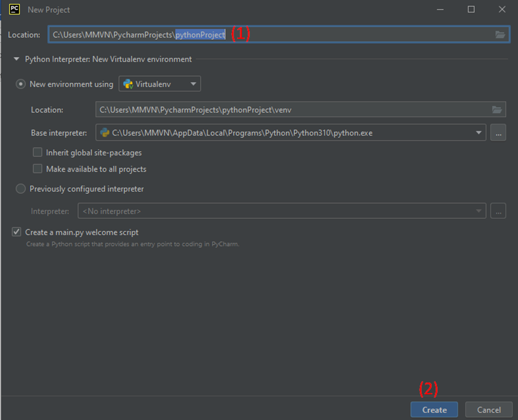This screenshot has height=420, width=518.
Task: Click the browse (...) button next to Base interpreter
Action: [x=498, y=133]
